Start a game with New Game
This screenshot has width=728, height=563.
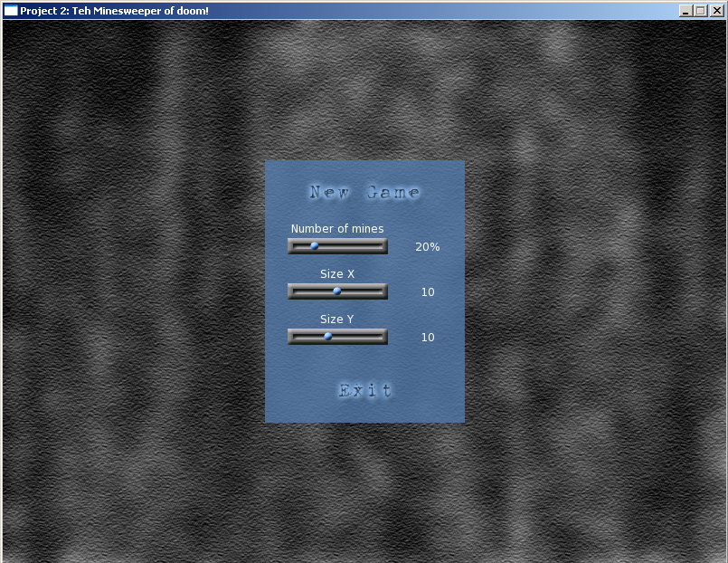(x=364, y=192)
